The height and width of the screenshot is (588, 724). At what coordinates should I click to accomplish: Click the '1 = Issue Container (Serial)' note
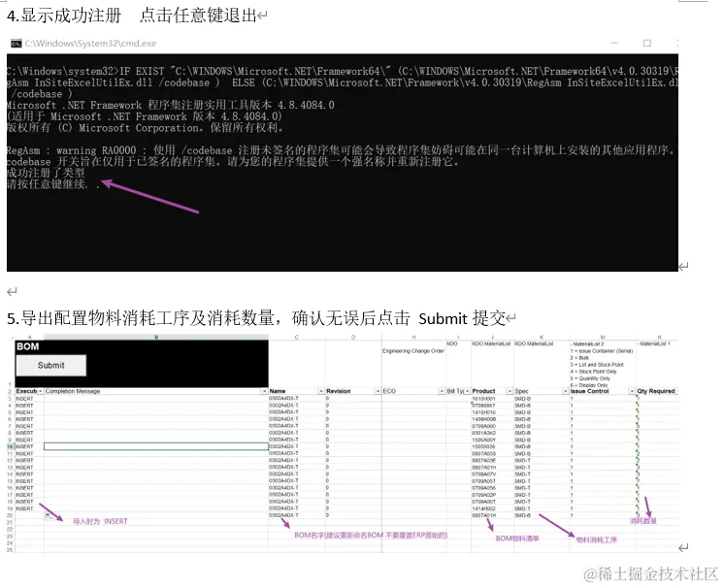point(602,351)
